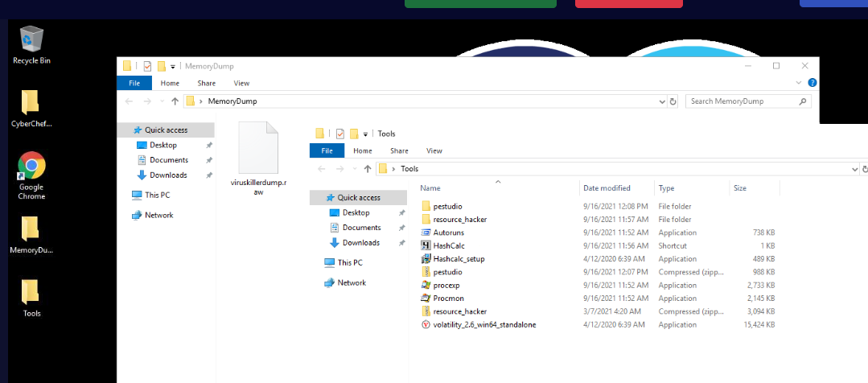Open recent locations dropdown in MemoryDump
868x383 pixels.
click(x=162, y=101)
